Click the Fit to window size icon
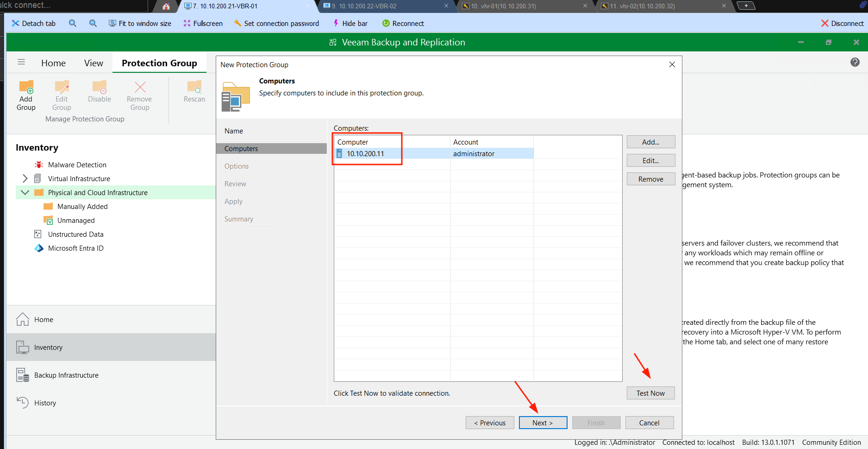The height and width of the screenshot is (449, 868). click(112, 23)
